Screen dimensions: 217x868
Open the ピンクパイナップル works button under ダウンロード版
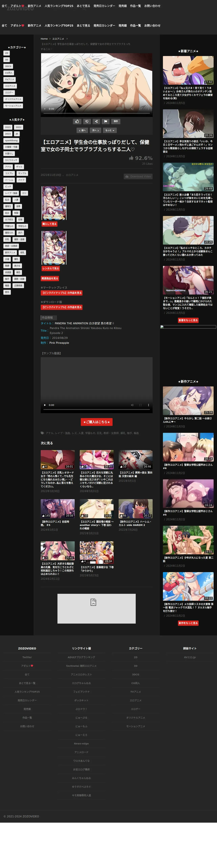point(62,307)
